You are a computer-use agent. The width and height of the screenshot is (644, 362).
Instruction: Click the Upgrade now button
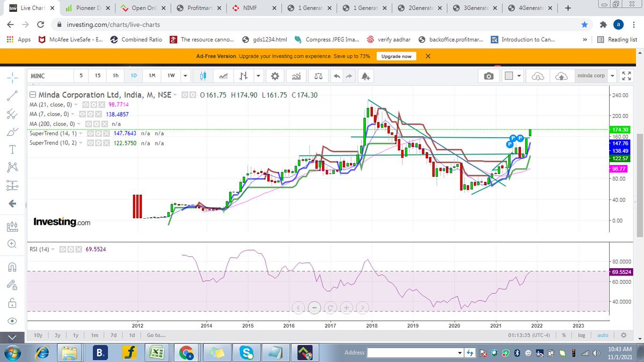tap(396, 56)
